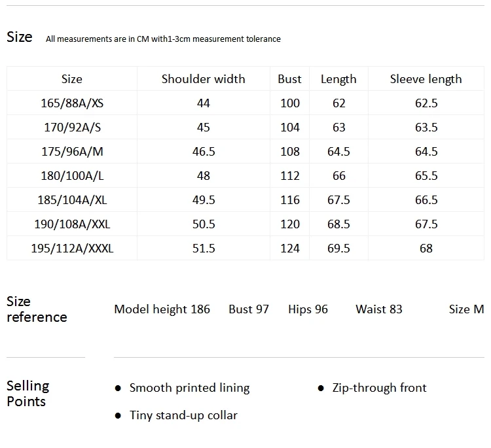This screenshot has width=491, height=448.
Task: Click the Shoulder width column header
Action: (x=203, y=79)
